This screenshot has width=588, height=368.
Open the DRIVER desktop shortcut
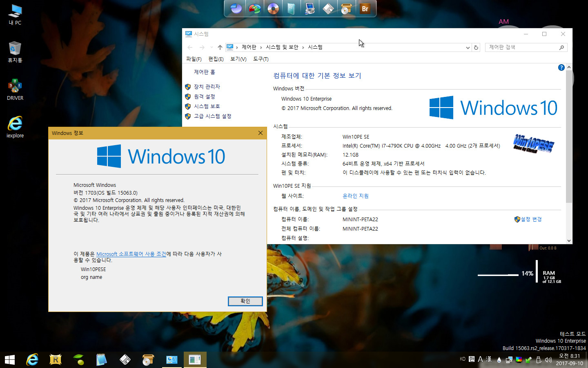(15, 90)
